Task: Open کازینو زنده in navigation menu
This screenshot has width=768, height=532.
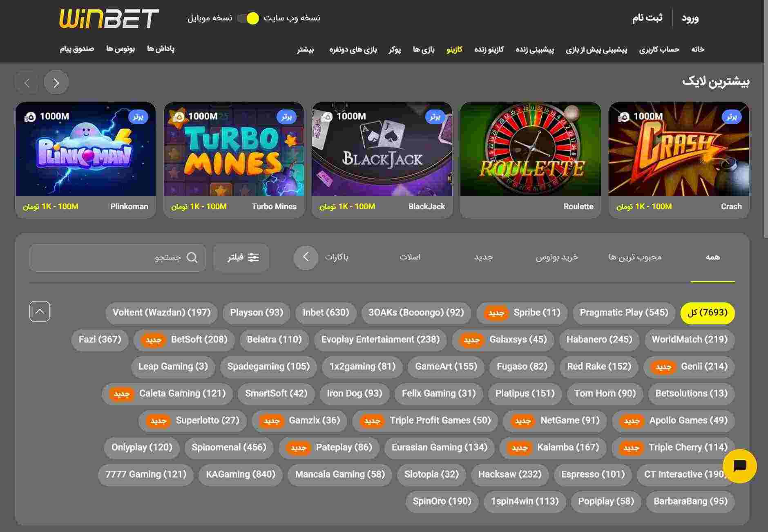Action: 489,49
